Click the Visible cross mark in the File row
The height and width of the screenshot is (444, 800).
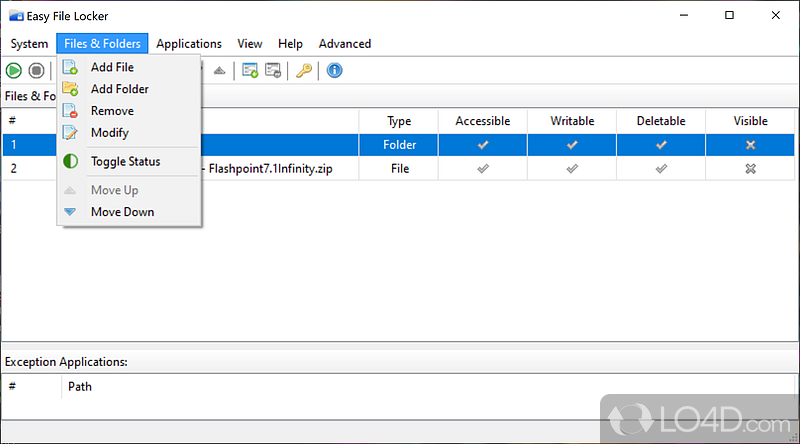[751, 168]
